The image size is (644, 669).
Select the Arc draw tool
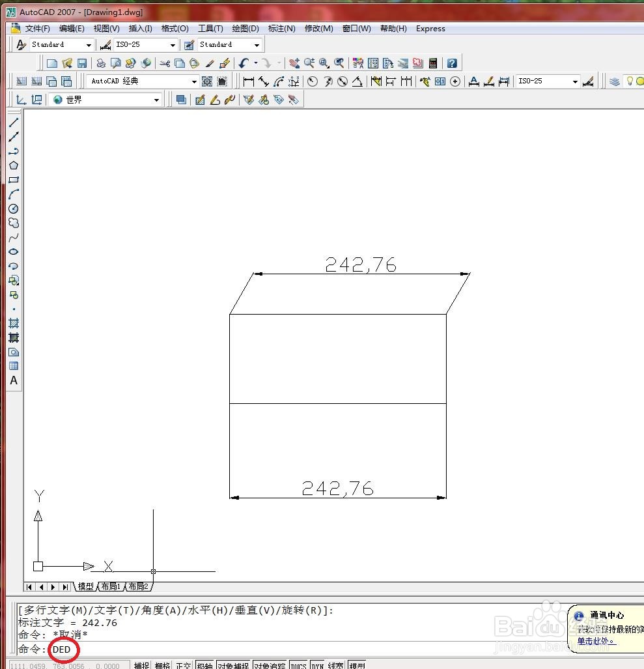(14, 195)
